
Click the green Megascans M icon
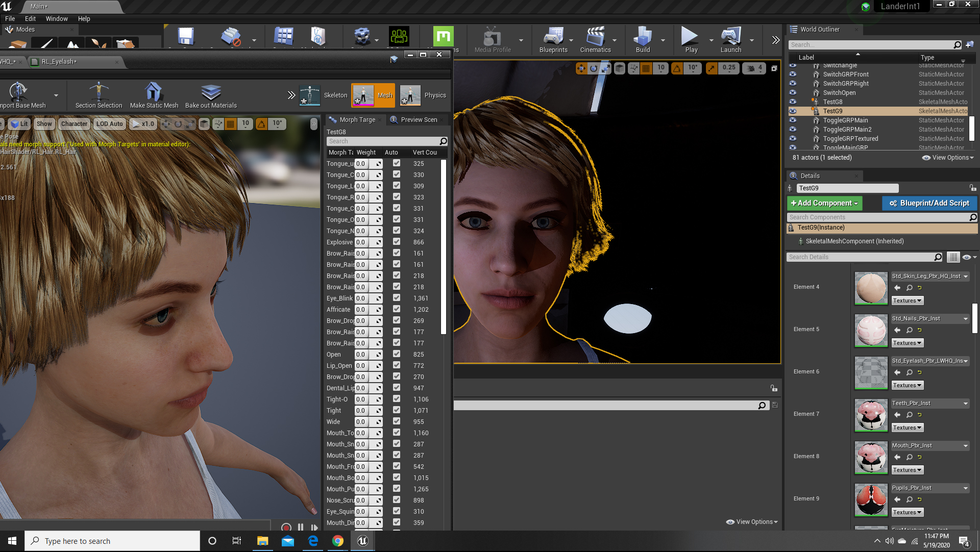pos(443,37)
